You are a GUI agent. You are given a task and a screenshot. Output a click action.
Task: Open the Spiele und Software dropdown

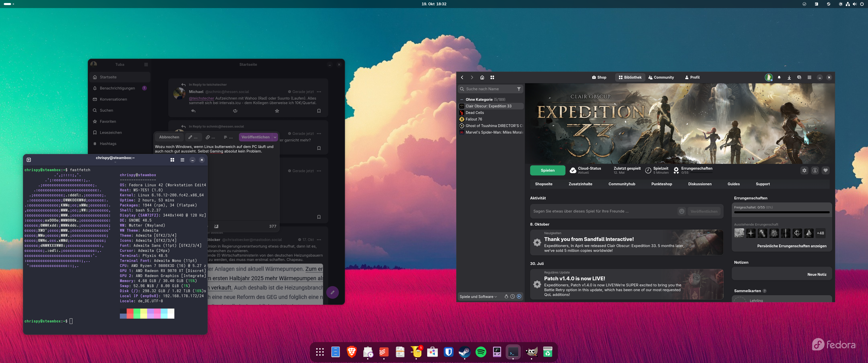point(478,297)
